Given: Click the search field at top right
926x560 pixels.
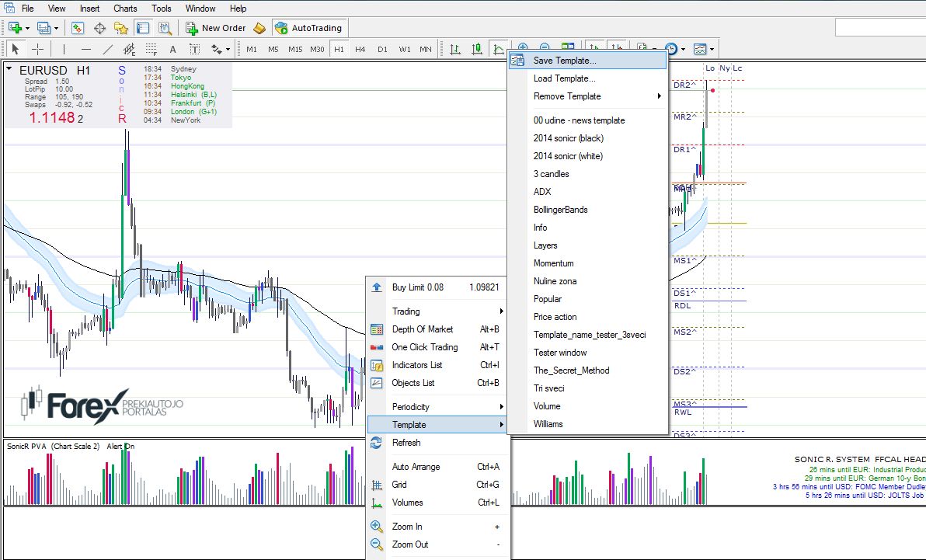Looking at the screenshot, I should click(x=880, y=28).
